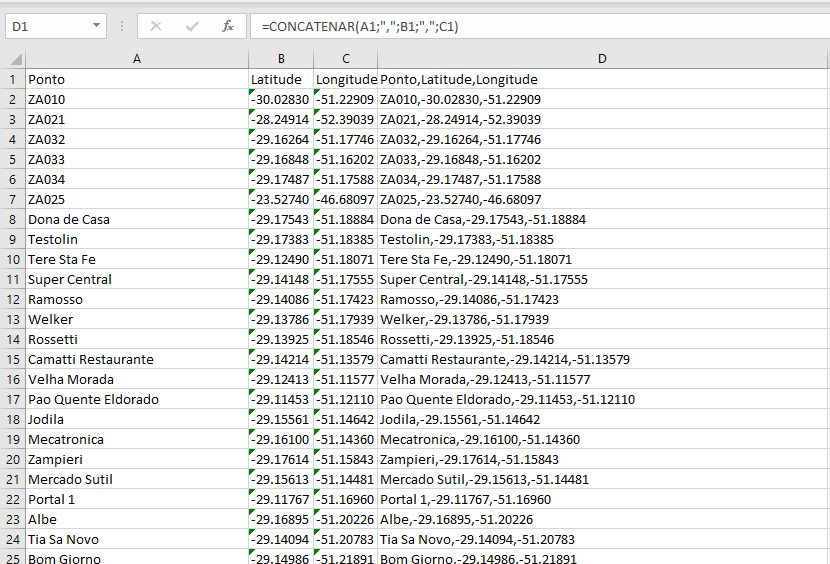The image size is (830, 564).
Task: Select column A header
Action: [137, 59]
